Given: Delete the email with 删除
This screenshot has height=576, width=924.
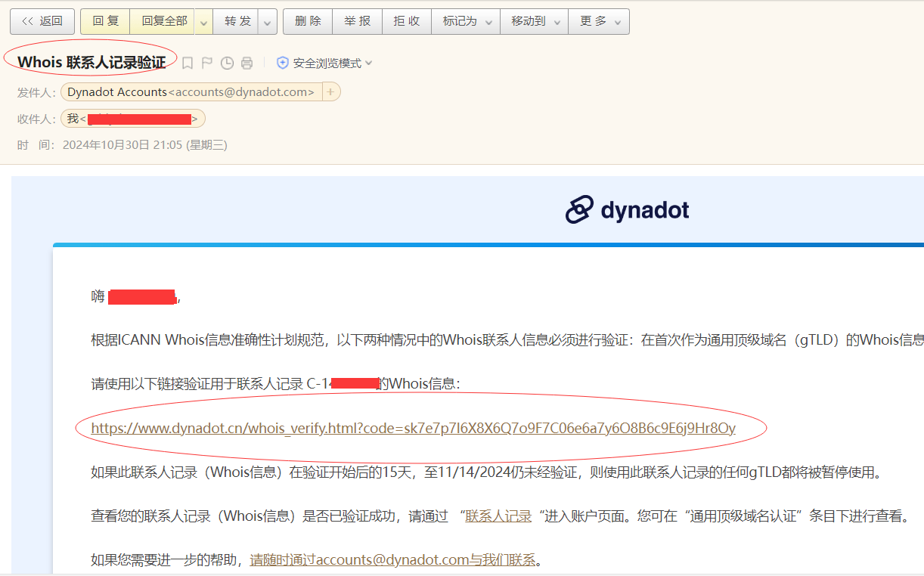Looking at the screenshot, I should tap(308, 21).
